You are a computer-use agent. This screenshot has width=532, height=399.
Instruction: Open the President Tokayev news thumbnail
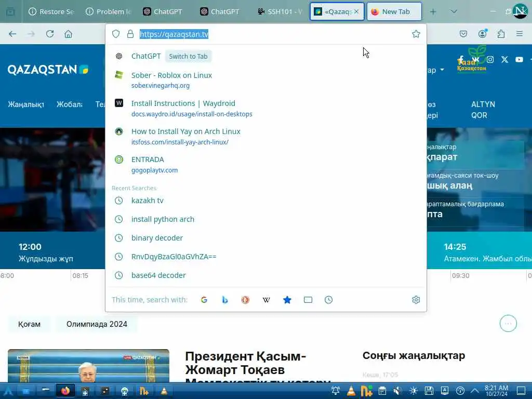[x=88, y=366]
